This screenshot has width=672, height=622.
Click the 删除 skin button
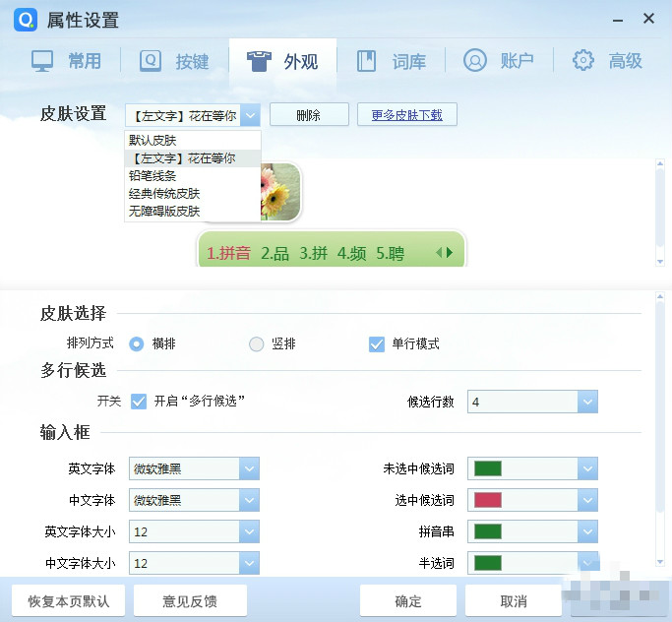click(309, 114)
